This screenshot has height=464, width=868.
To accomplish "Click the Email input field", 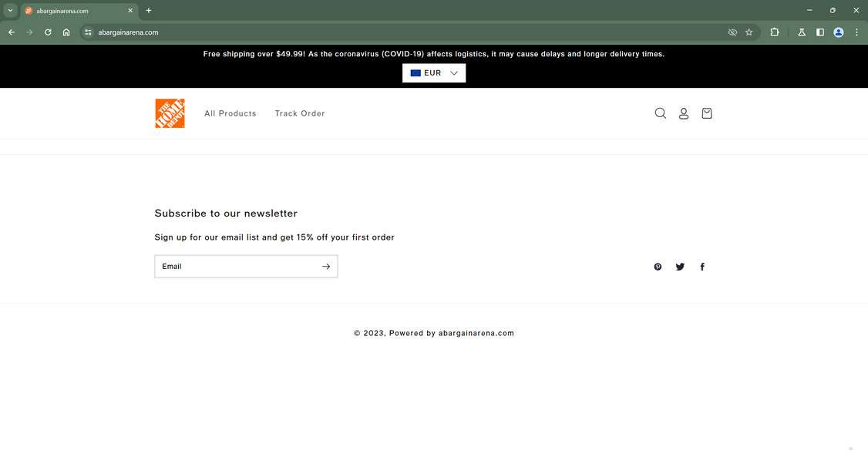I will (x=231, y=266).
